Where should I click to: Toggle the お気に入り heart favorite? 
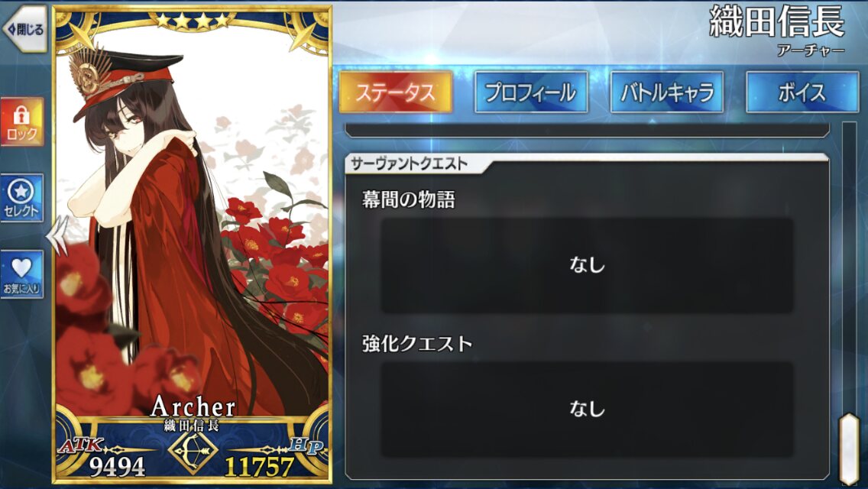22,274
